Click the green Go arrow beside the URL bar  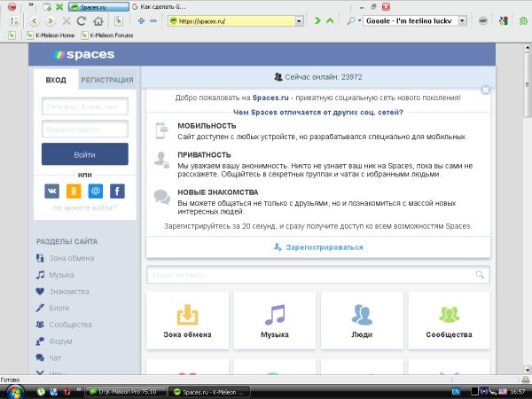coord(317,20)
